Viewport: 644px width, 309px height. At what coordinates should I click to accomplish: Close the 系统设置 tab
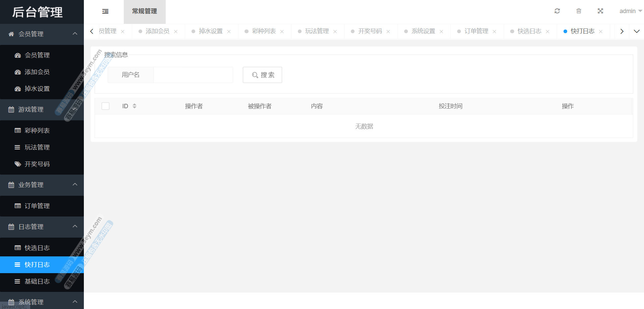441,32
